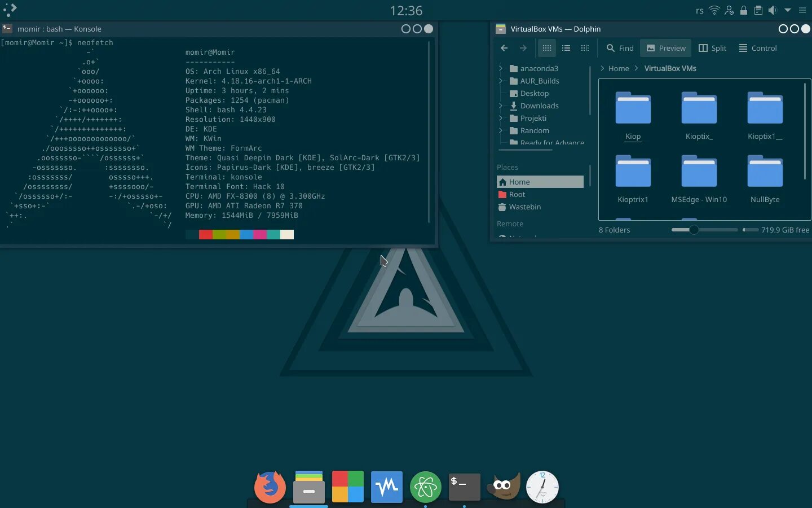Select Projekti folder in tree
This screenshot has height=508, width=812.
[528, 118]
